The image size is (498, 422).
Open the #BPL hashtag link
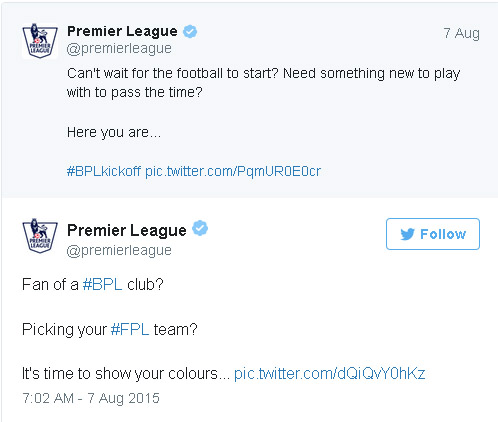tap(102, 285)
